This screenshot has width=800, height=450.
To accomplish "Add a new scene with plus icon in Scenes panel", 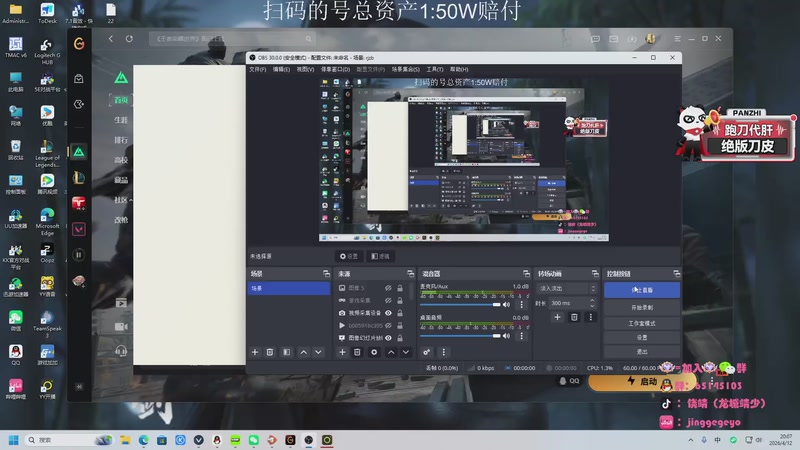I will [255, 352].
